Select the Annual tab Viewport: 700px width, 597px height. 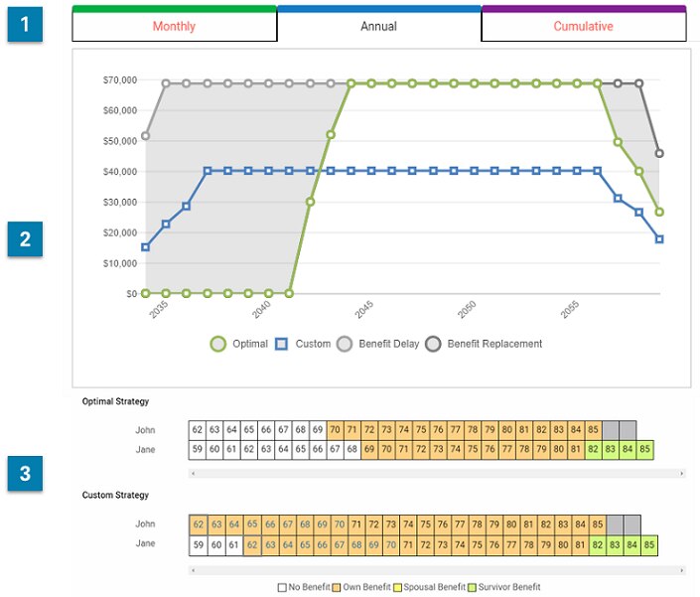pyautogui.click(x=378, y=27)
